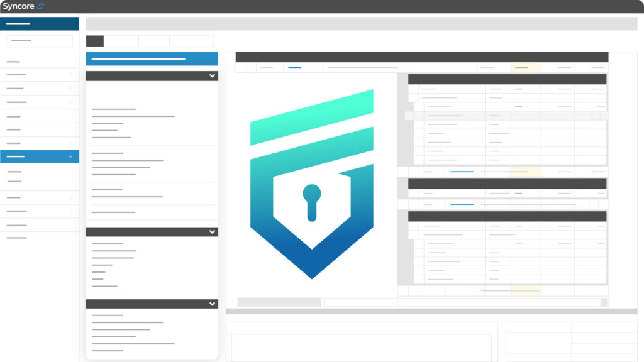Click the yellow highlighted cell in the top grid row

(525, 67)
